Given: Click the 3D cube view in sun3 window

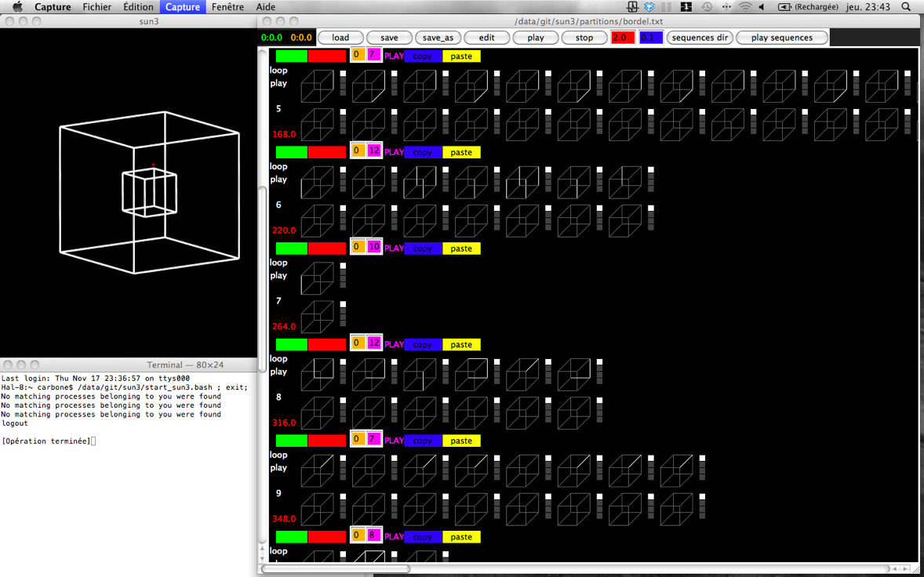Looking at the screenshot, I should [x=149, y=192].
